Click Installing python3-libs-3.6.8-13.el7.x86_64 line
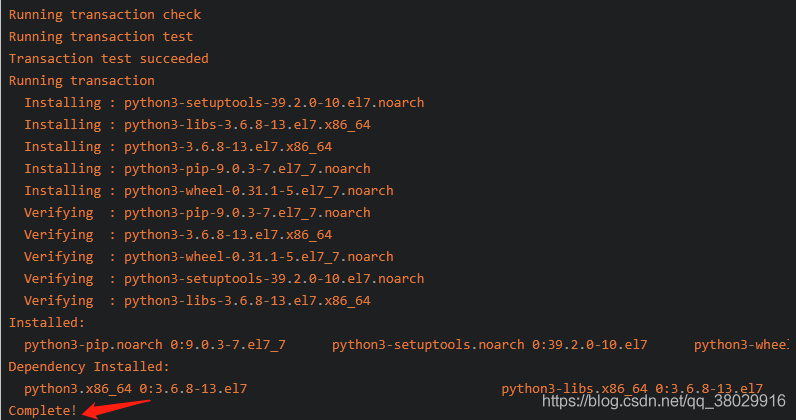Screen dimensions: 796x420 [x=197, y=125]
